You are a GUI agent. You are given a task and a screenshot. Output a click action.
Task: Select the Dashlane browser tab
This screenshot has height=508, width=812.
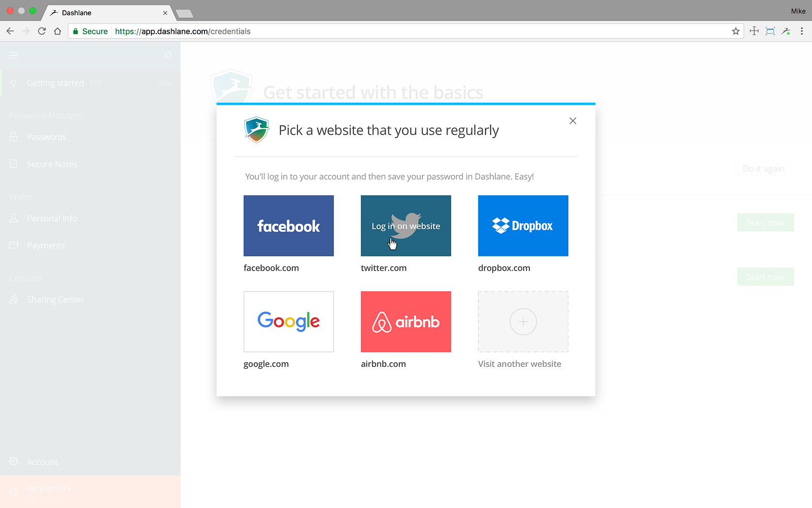click(x=108, y=13)
